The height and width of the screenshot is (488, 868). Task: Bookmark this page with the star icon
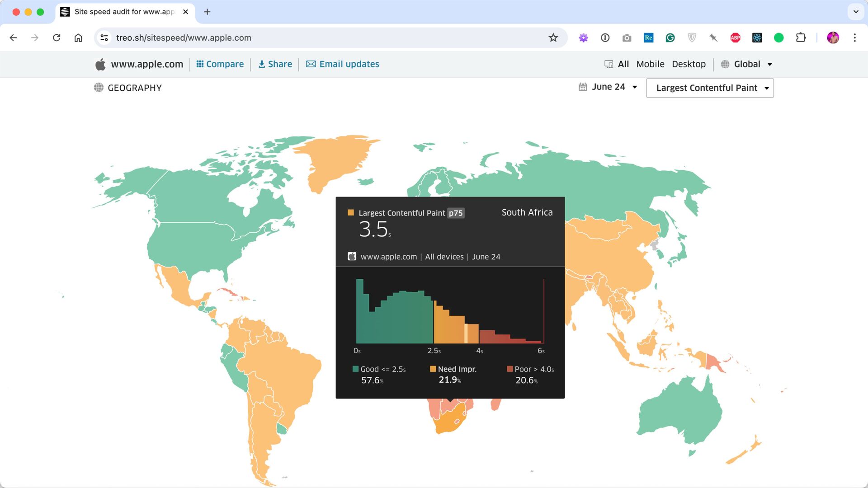coord(553,38)
